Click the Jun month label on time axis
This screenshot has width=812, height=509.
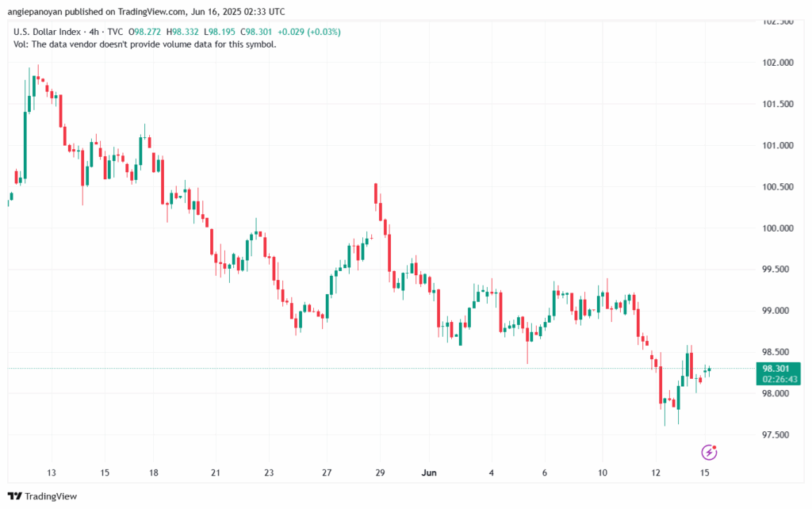coord(429,473)
